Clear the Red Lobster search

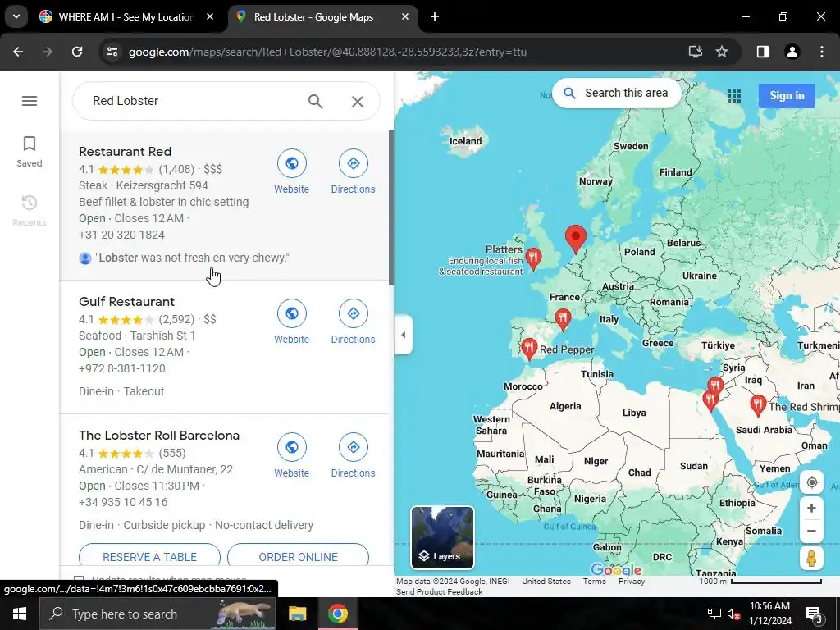coord(358,101)
